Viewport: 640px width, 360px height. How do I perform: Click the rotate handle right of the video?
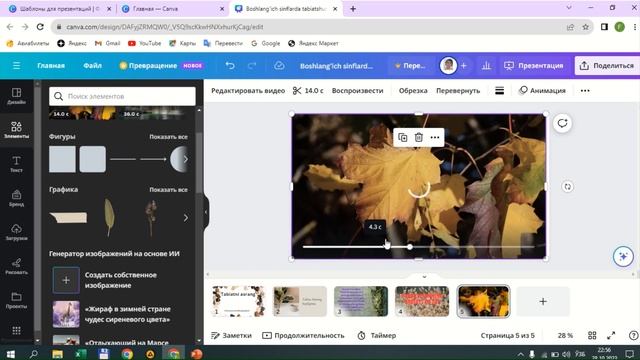pos(567,187)
